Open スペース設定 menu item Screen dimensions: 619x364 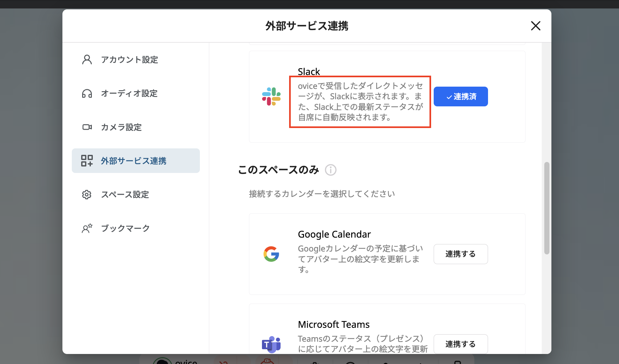pyautogui.click(x=136, y=195)
